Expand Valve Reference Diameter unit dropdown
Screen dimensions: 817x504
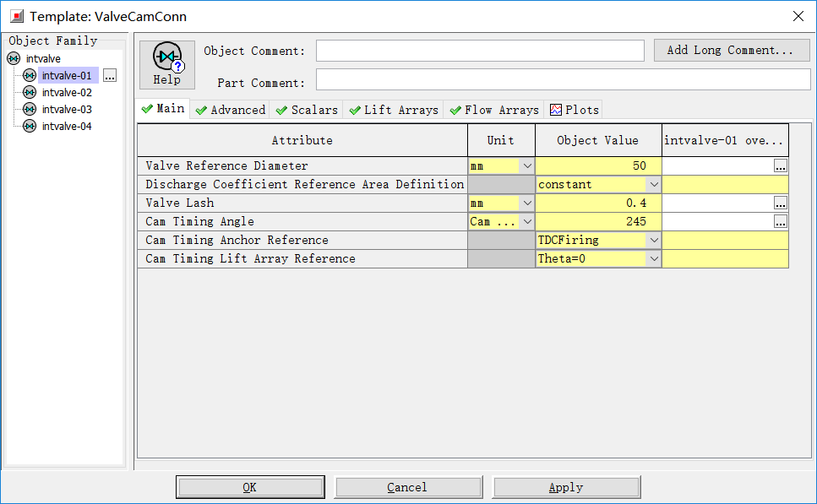click(x=527, y=166)
